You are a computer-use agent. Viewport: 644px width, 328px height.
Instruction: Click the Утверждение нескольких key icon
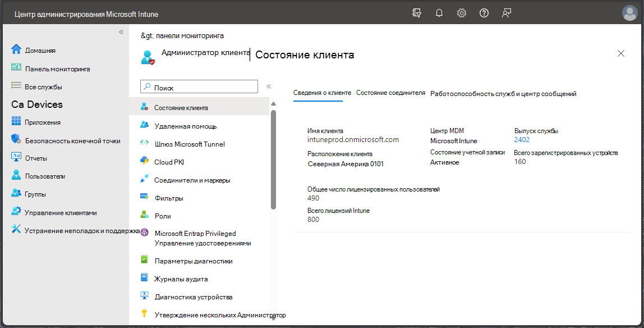144,314
